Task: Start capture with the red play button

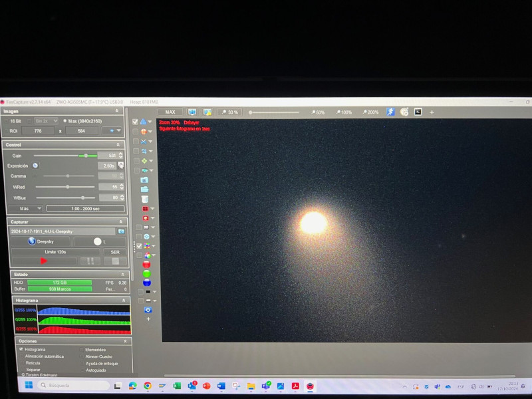Action: [x=44, y=261]
